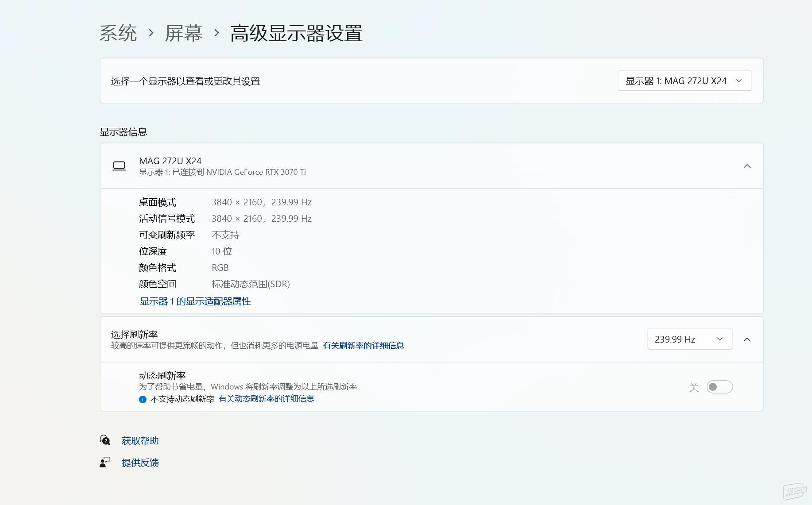Go to 系统 breadcrumb
Viewport: 812px width, 505px height.
click(x=118, y=33)
